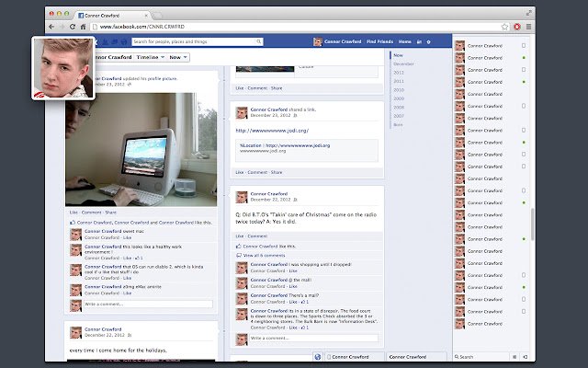Share the jodi.org shared link post
This screenshot has height=368, width=588.
click(277, 172)
